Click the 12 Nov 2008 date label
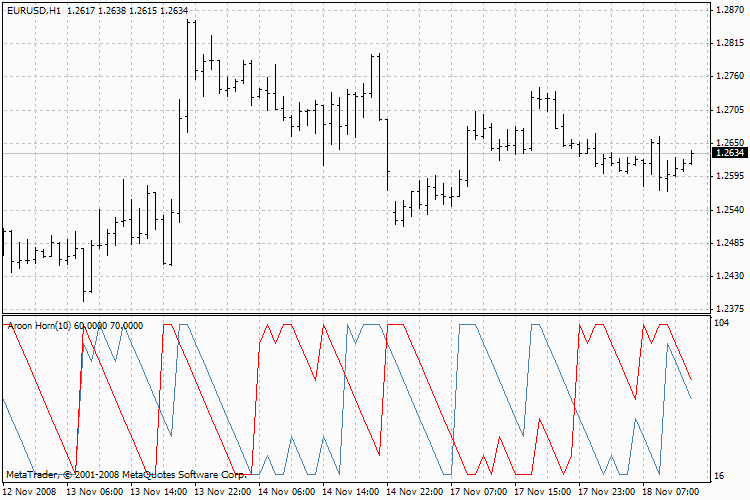Image resolution: width=750 pixels, height=500 pixels. (x=29, y=491)
